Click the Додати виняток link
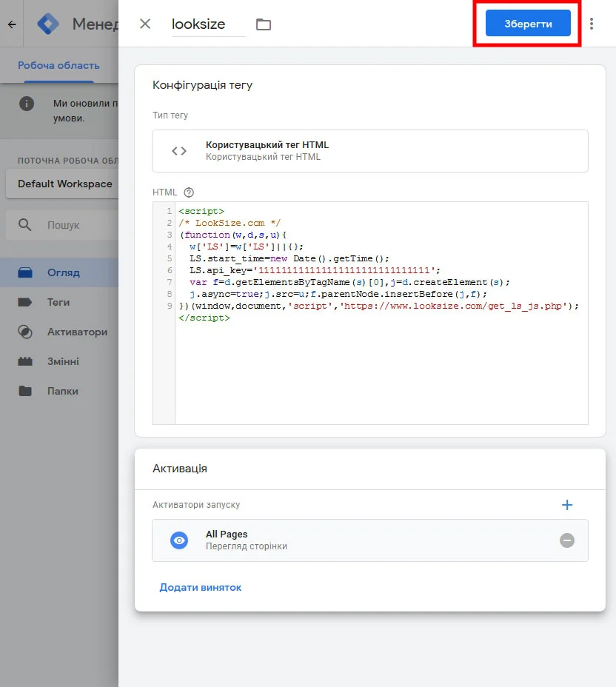 (200, 588)
